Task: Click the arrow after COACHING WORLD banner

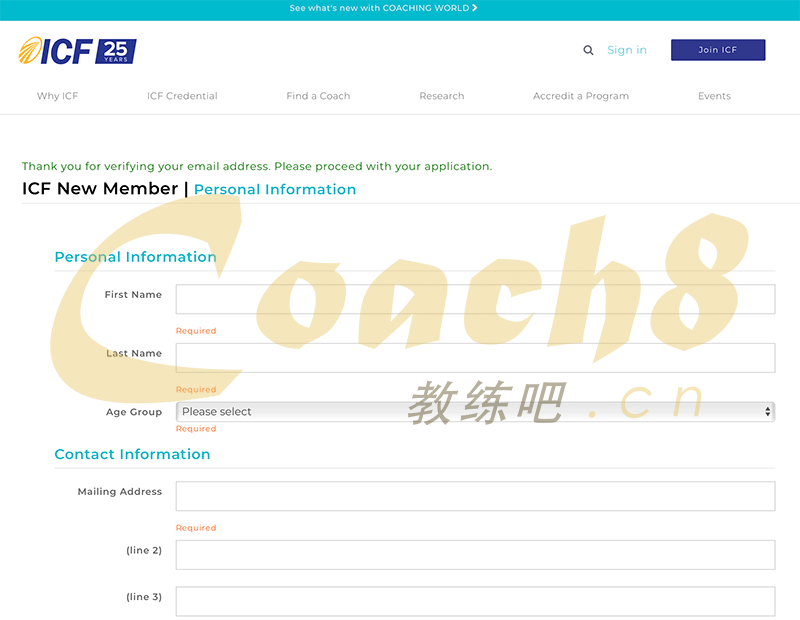Action: click(x=475, y=8)
